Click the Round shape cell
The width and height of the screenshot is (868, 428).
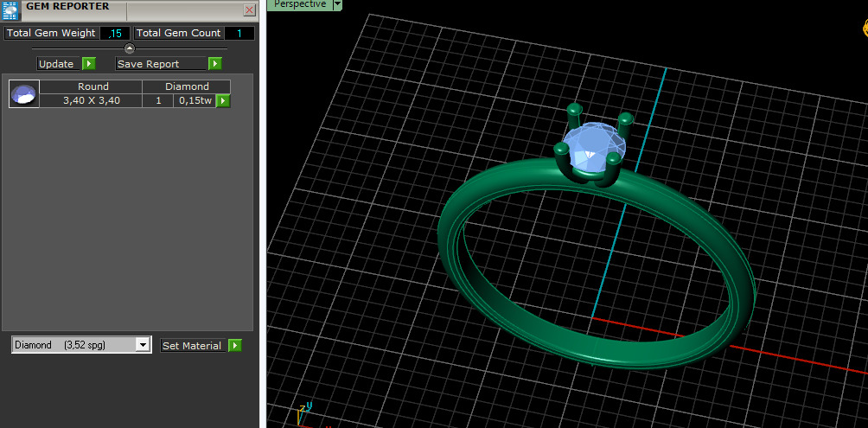click(x=92, y=86)
